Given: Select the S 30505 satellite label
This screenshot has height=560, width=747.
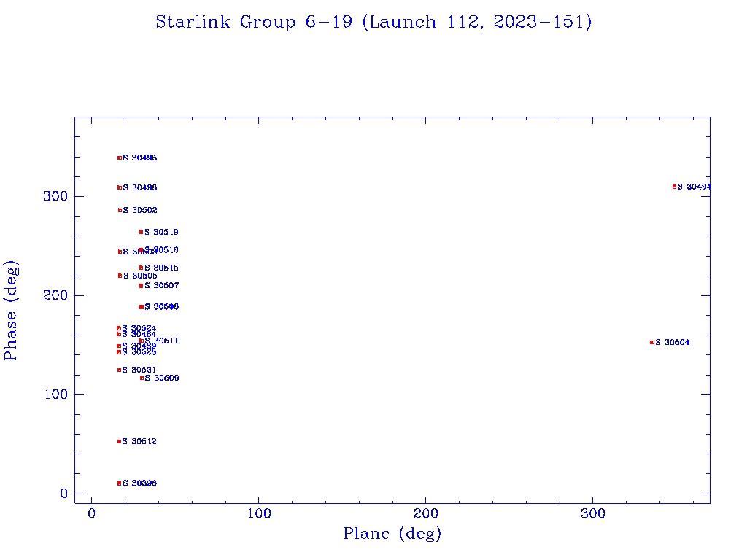Looking at the screenshot, I should [140, 276].
